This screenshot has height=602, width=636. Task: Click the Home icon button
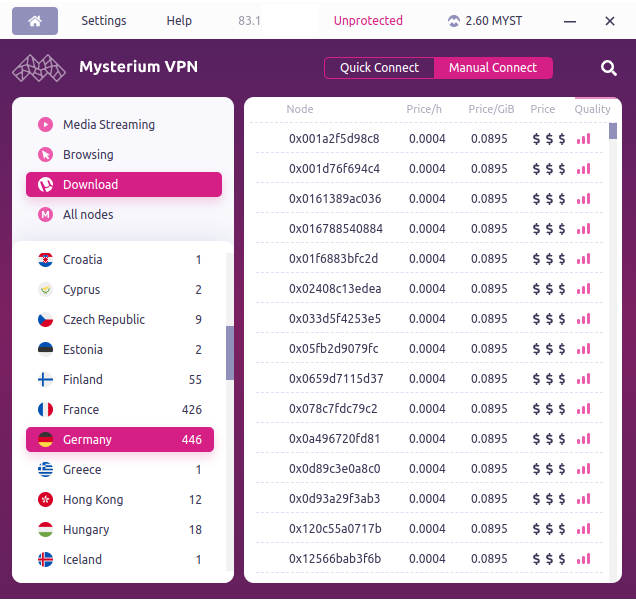[x=35, y=21]
